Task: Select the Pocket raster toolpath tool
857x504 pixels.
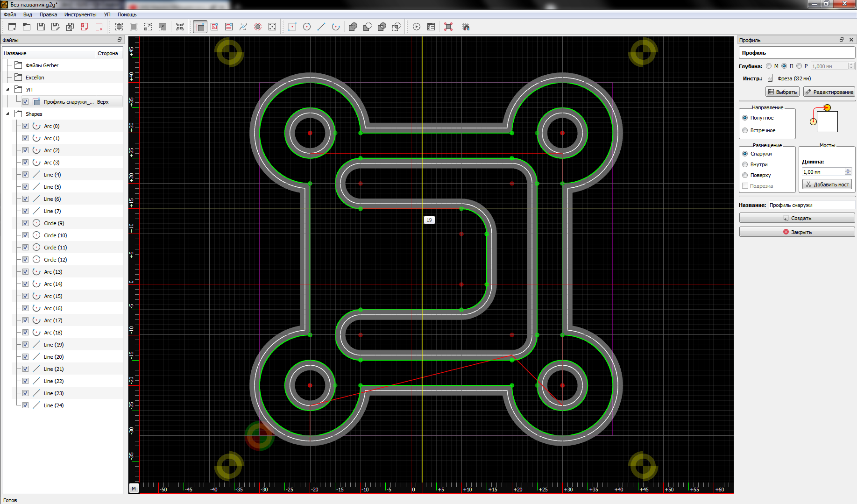Action: tap(229, 27)
